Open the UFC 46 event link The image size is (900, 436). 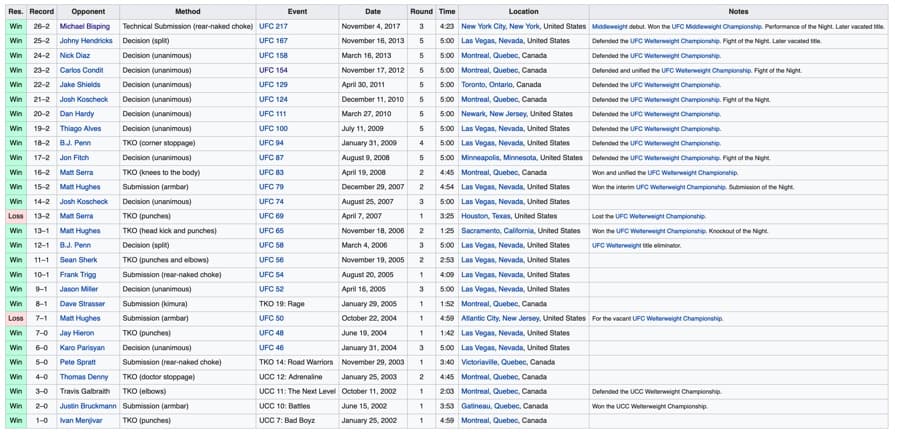pos(271,348)
